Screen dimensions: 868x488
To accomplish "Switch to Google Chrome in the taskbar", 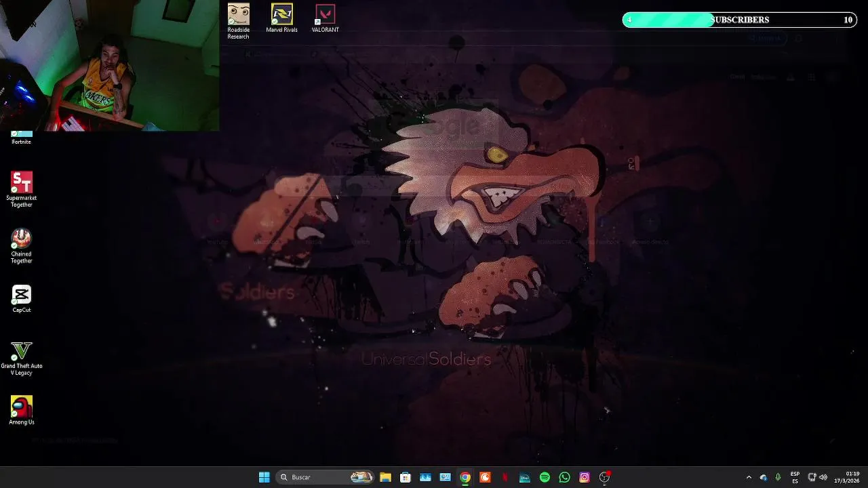I will coord(465,477).
